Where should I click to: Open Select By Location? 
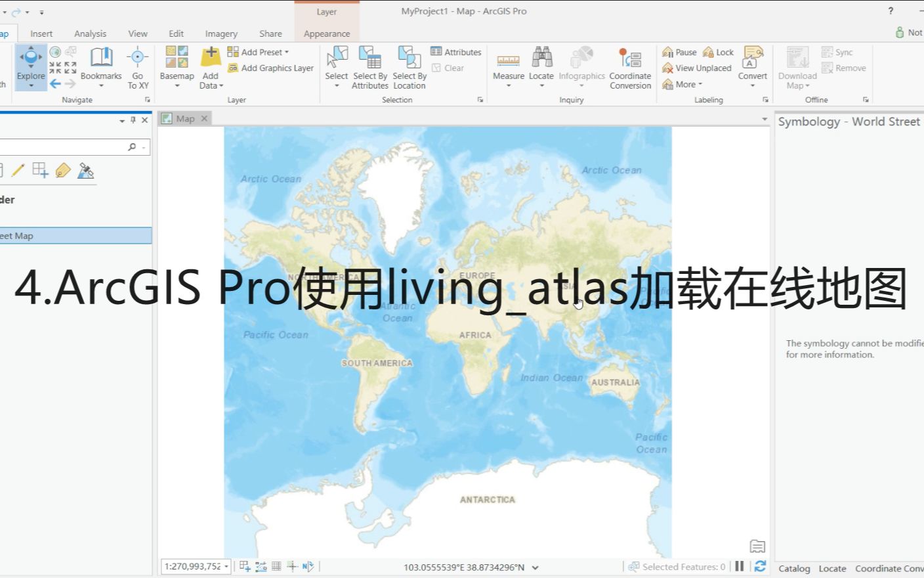(409, 67)
